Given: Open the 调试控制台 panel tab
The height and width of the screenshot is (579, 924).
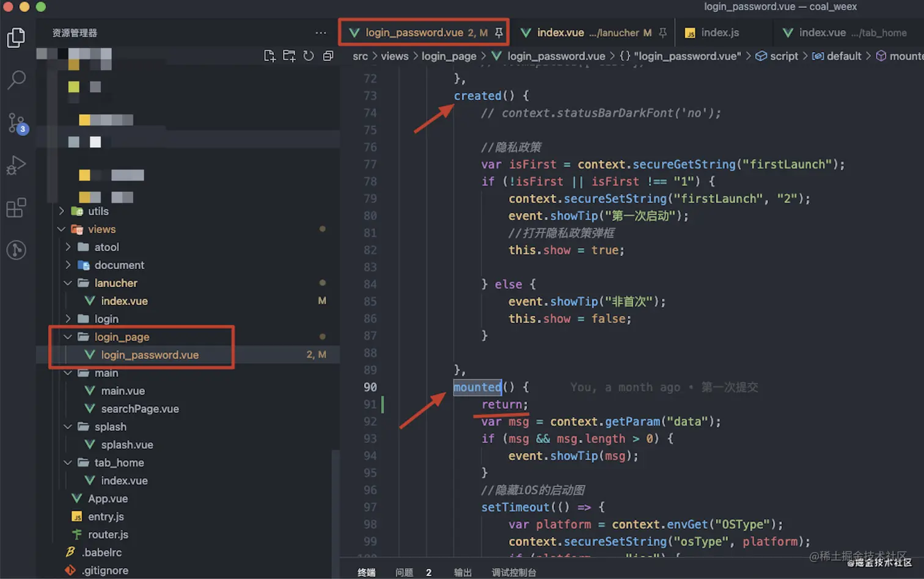Looking at the screenshot, I should pos(514,572).
